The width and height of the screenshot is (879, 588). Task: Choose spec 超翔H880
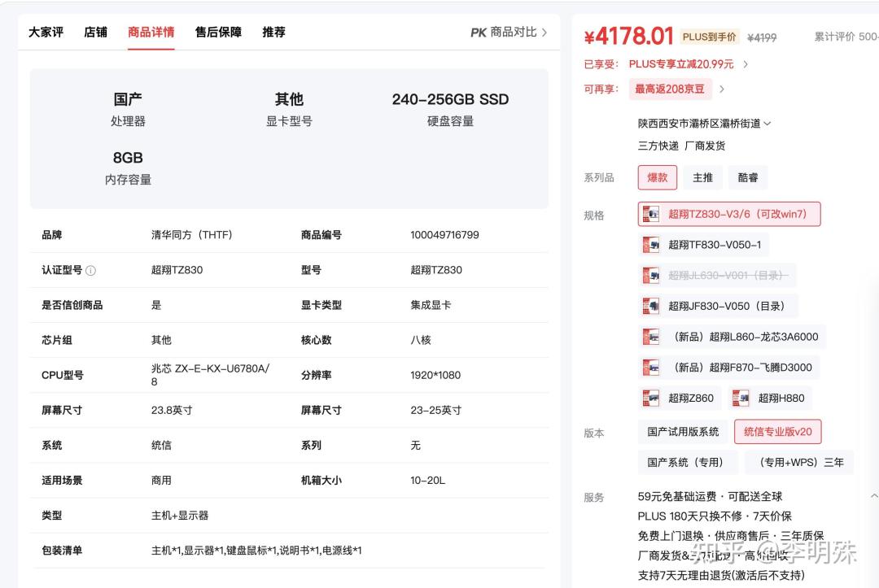[x=770, y=399]
